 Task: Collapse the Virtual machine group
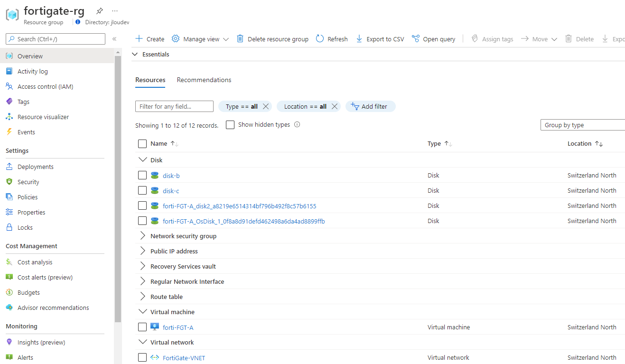tap(143, 312)
